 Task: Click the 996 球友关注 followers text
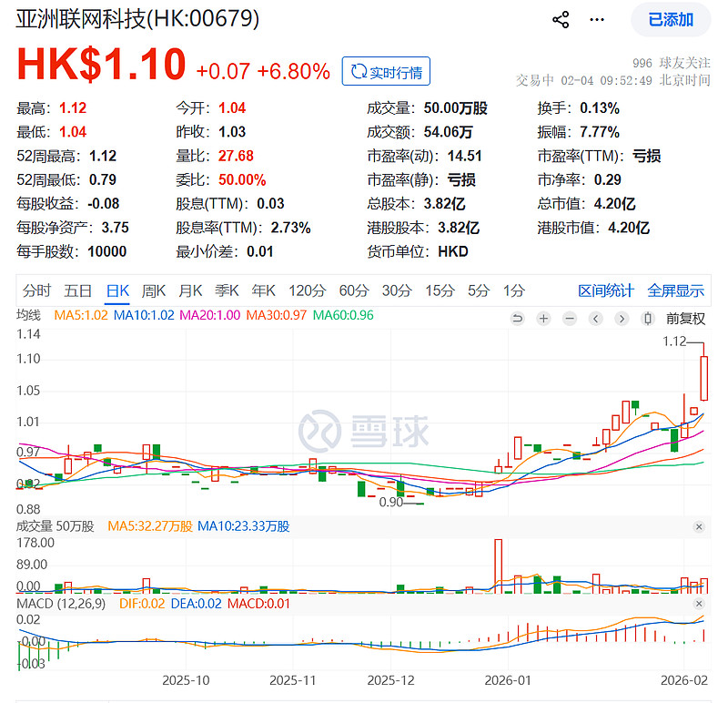(672, 63)
